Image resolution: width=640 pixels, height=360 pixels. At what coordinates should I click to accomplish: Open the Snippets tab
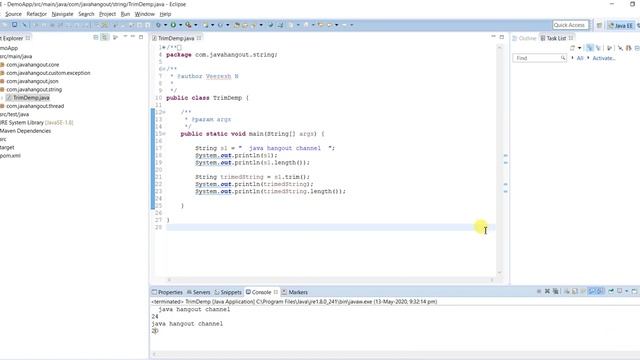point(228,292)
